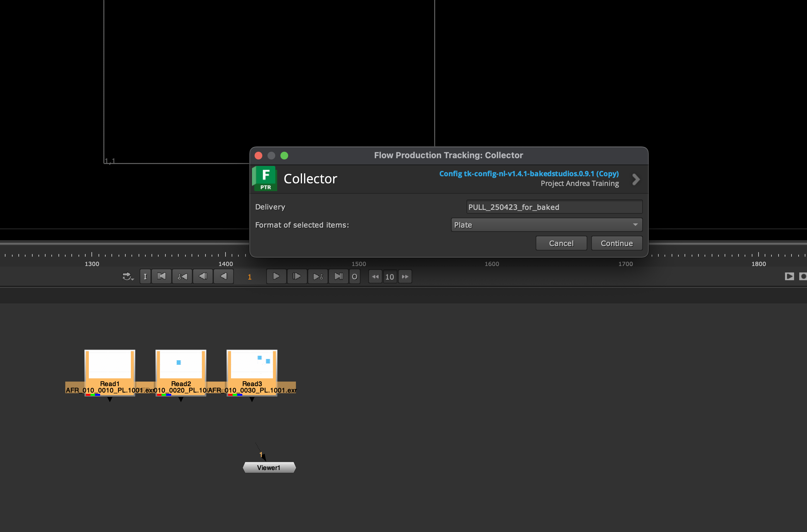Go to previous keyframe

coord(182,277)
